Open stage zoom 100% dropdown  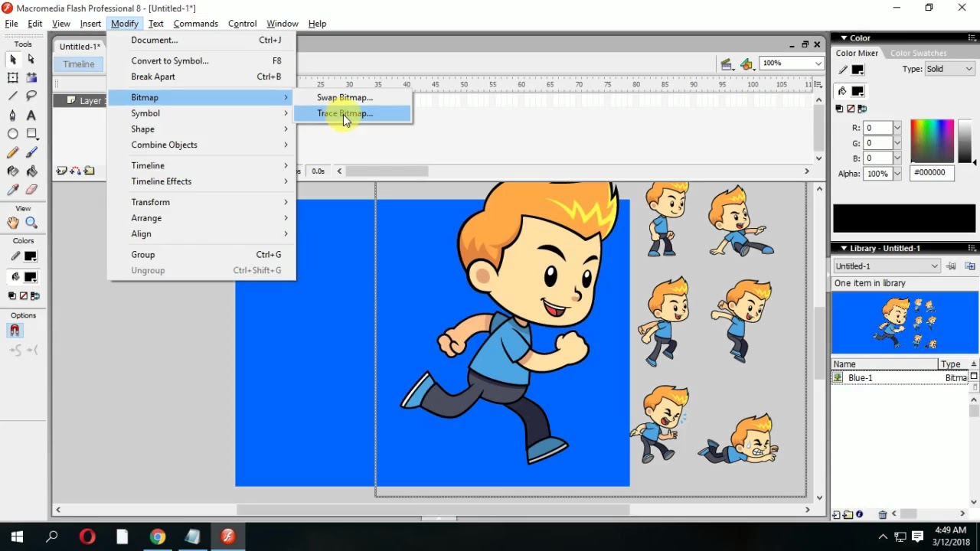[x=818, y=63]
